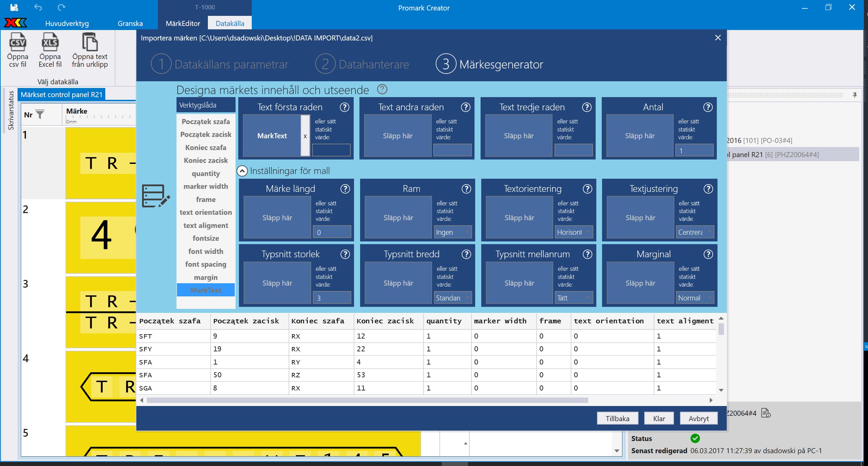The image size is (868, 466).
Task: Click the Tillbaka button
Action: point(617,418)
